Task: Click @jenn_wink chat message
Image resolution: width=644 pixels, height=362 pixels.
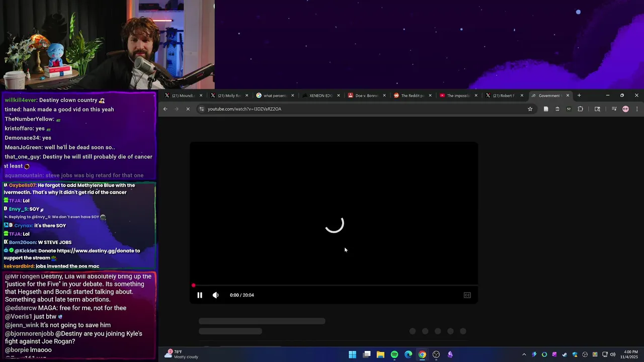Action: [x=58, y=325]
